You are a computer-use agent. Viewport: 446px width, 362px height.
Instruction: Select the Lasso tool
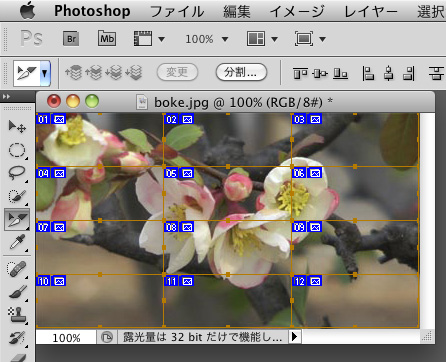click(x=17, y=173)
